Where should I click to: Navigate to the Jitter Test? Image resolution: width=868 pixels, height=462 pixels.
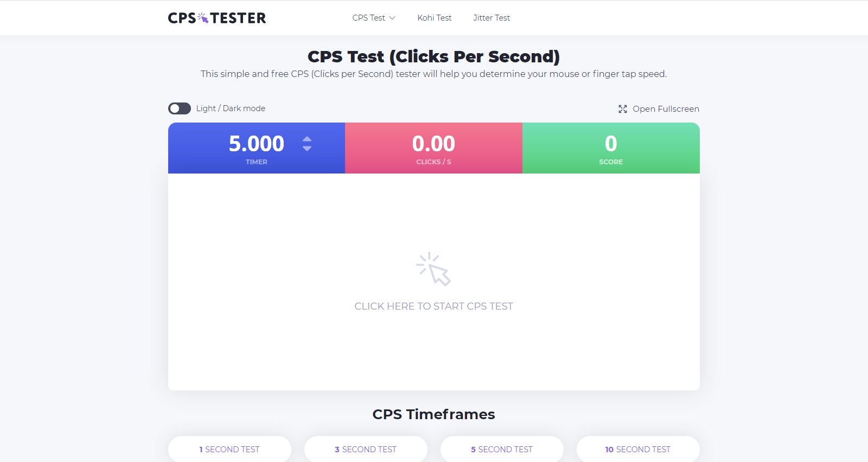491,18
